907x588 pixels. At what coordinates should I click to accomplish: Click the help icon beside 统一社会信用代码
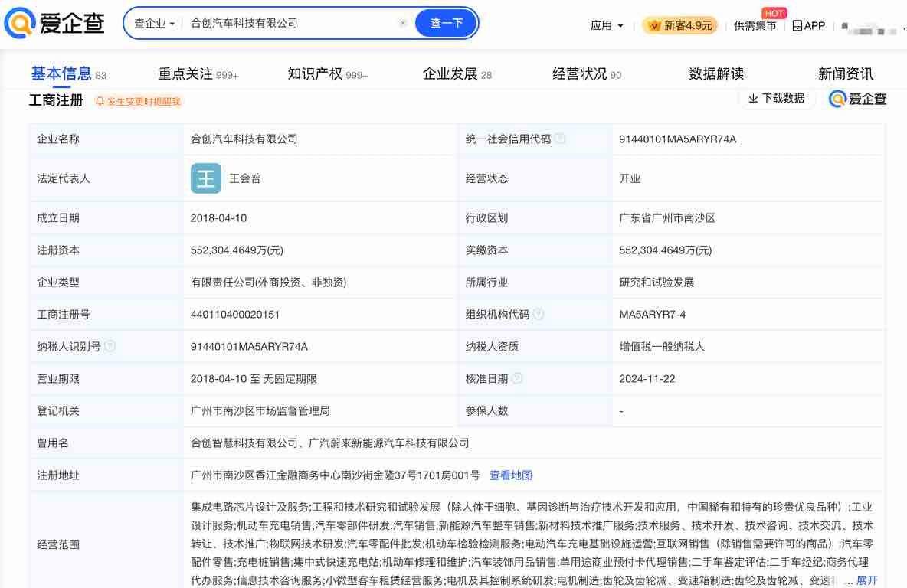[560, 139]
